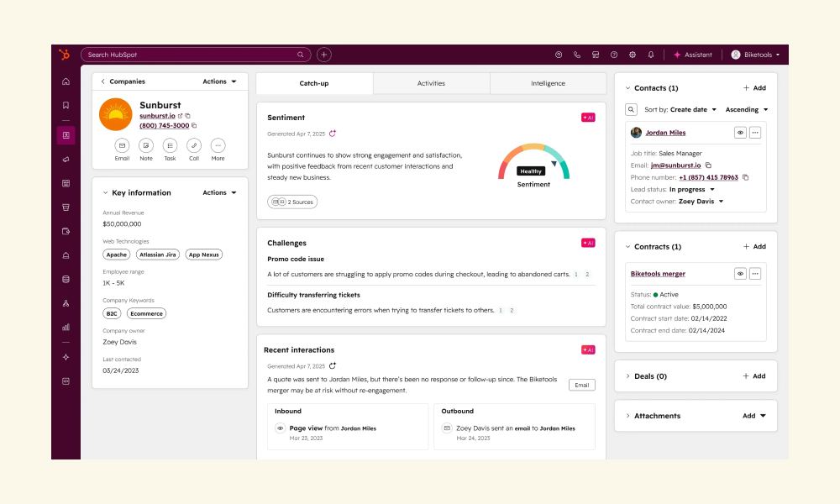
Task: Copy the (800) 745-3000 phone number icon
Action: click(194, 125)
